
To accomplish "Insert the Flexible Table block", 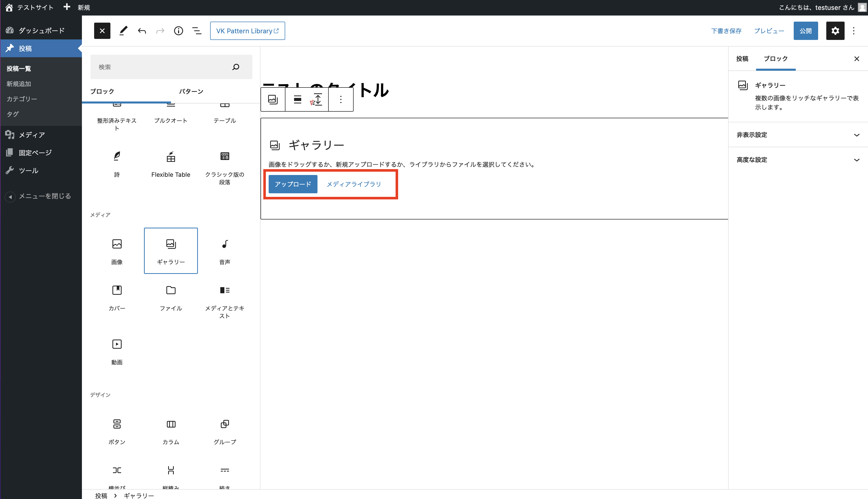I will click(171, 164).
